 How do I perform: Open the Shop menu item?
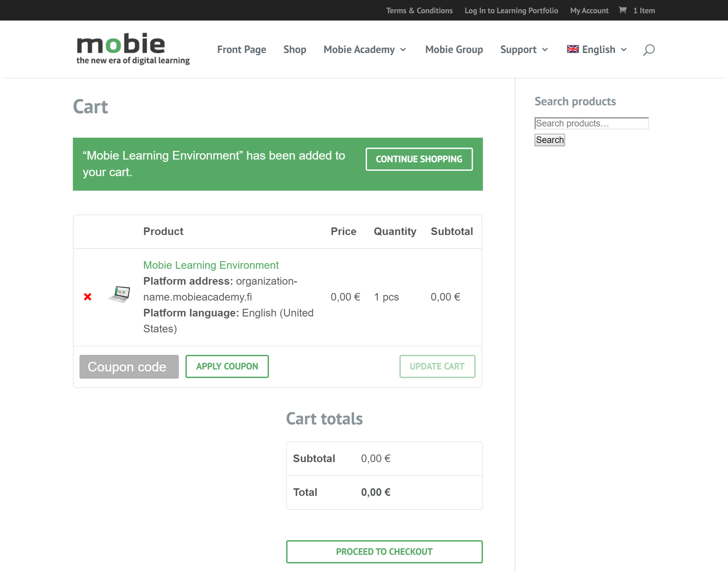(295, 50)
